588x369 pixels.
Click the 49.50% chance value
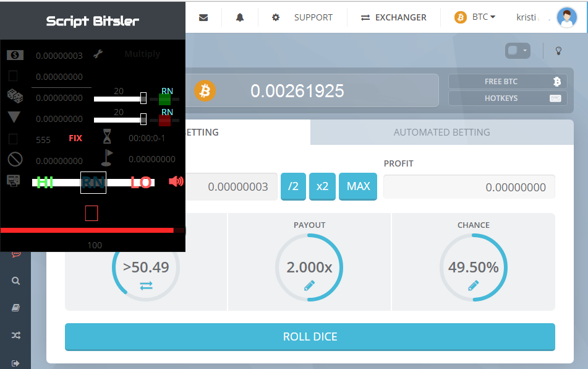click(x=473, y=267)
